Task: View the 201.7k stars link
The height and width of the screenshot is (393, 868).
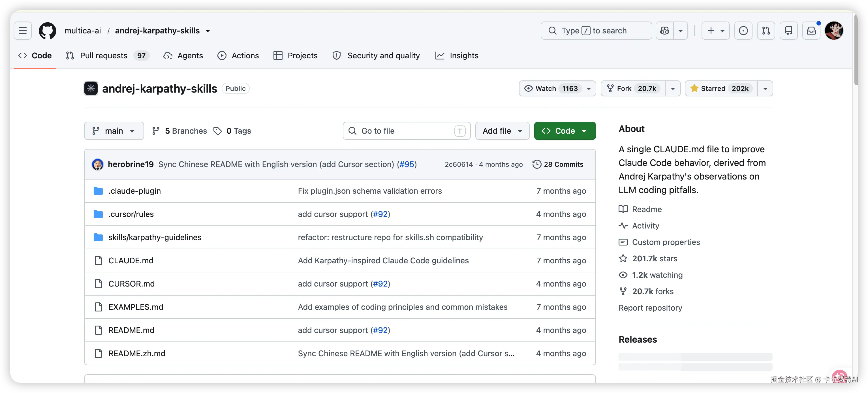Action: pos(648,259)
